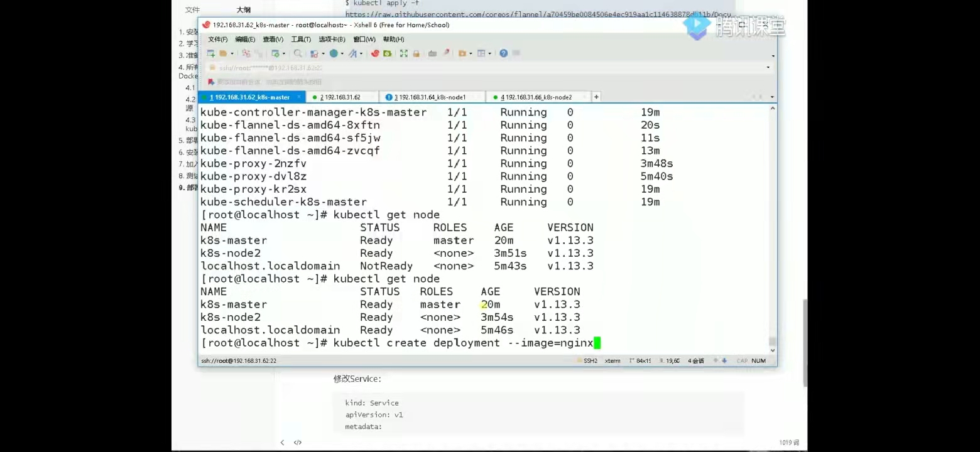
Task: Open the 选项卡(B) menu
Action: [x=332, y=40]
